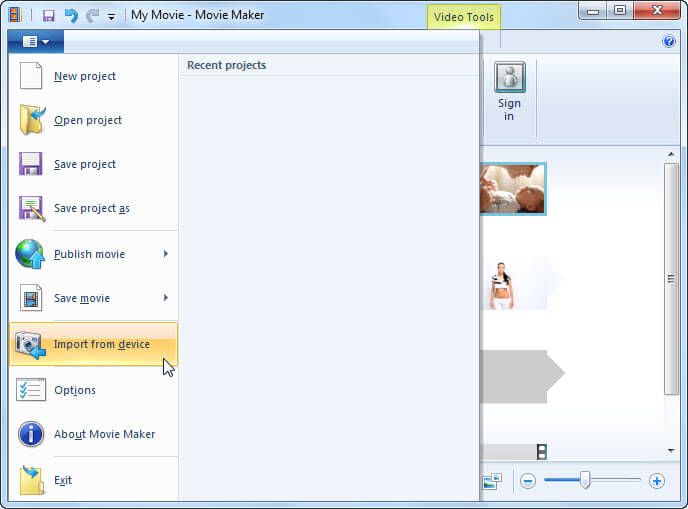Choose New project from the menu
This screenshot has width=688, height=509.
(93, 76)
